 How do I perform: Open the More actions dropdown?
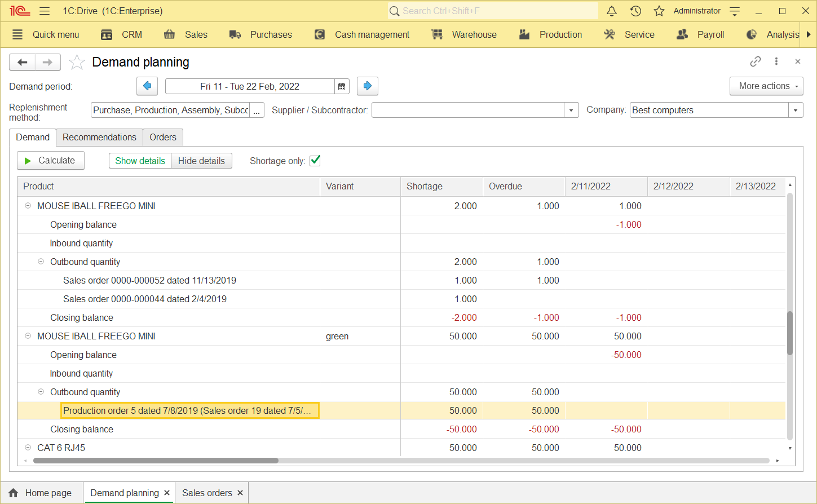coord(766,86)
